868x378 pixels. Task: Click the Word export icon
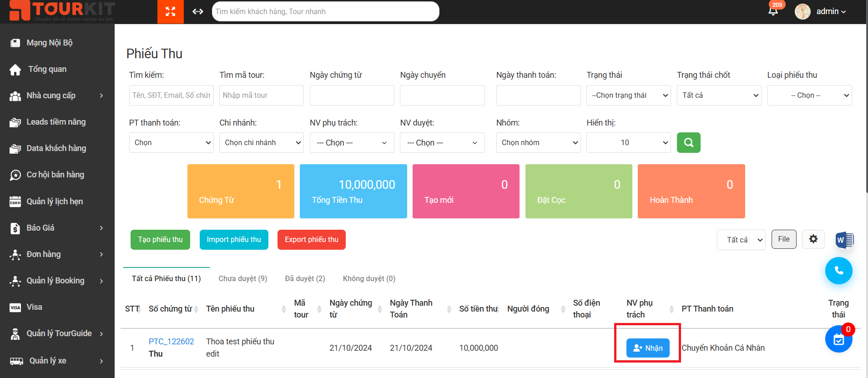(845, 240)
